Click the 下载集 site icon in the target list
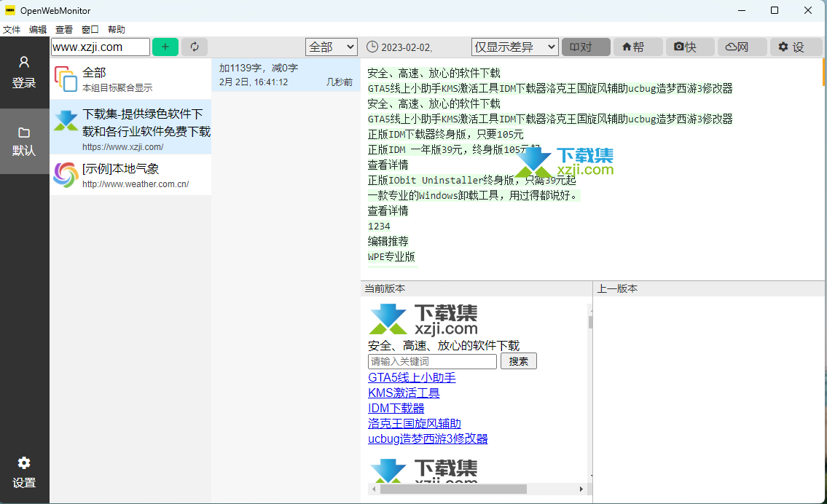Viewport: 827px width, 504px height. point(66,121)
